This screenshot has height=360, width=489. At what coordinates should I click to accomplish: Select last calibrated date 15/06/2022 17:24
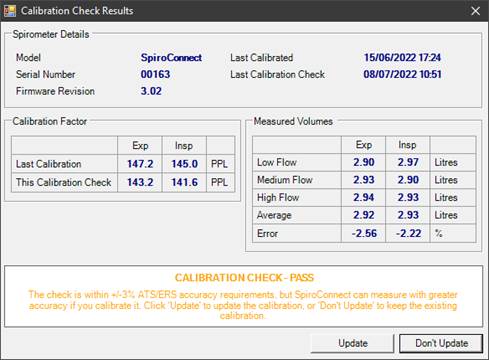click(402, 57)
